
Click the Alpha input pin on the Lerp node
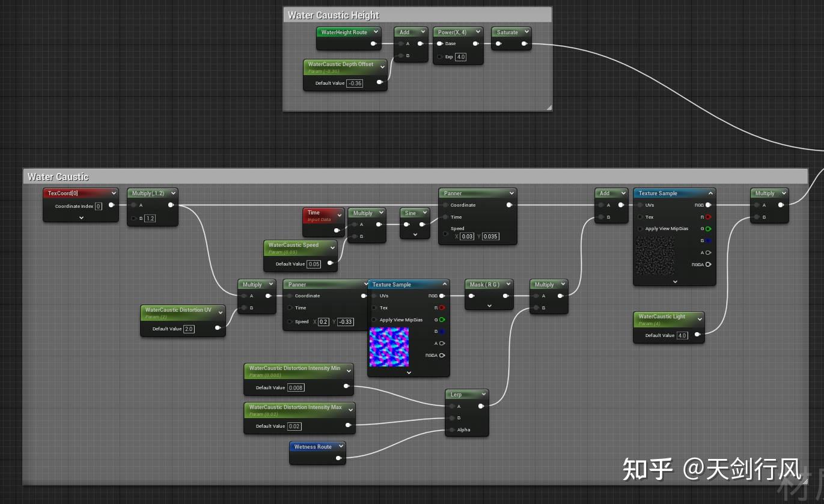451,430
